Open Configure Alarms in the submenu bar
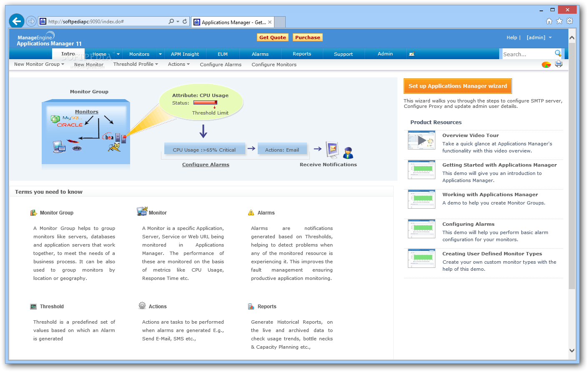This screenshot has width=588, height=372. (x=221, y=65)
